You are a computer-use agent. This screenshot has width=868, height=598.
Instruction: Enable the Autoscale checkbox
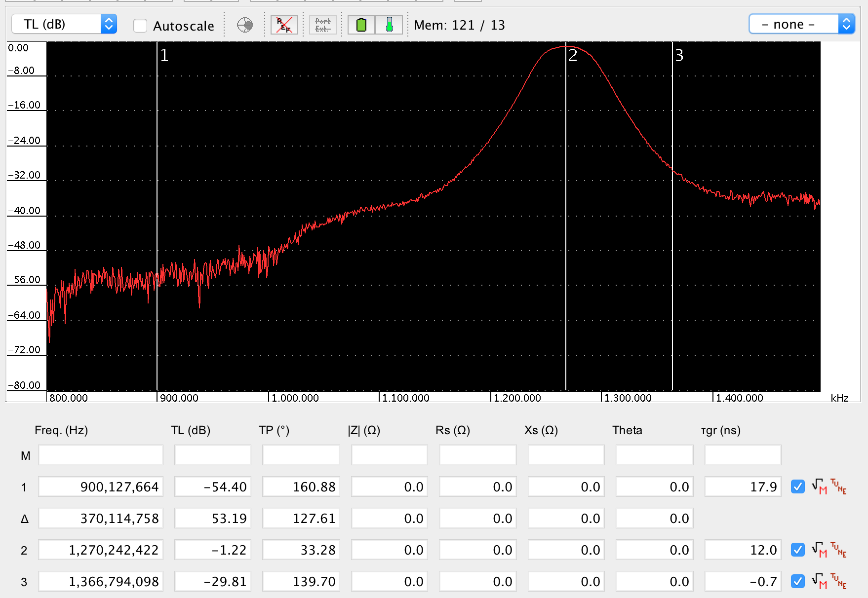click(x=141, y=26)
